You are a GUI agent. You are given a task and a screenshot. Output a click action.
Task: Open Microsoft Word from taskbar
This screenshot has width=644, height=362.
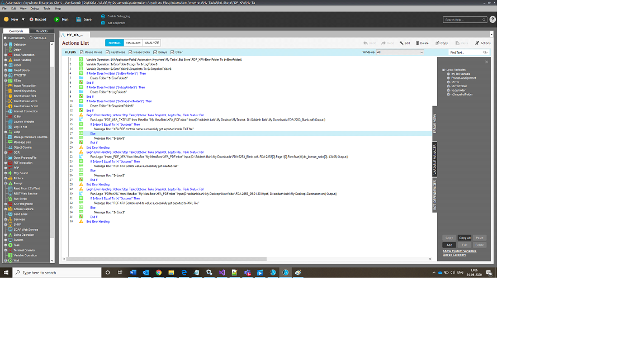[133, 273]
